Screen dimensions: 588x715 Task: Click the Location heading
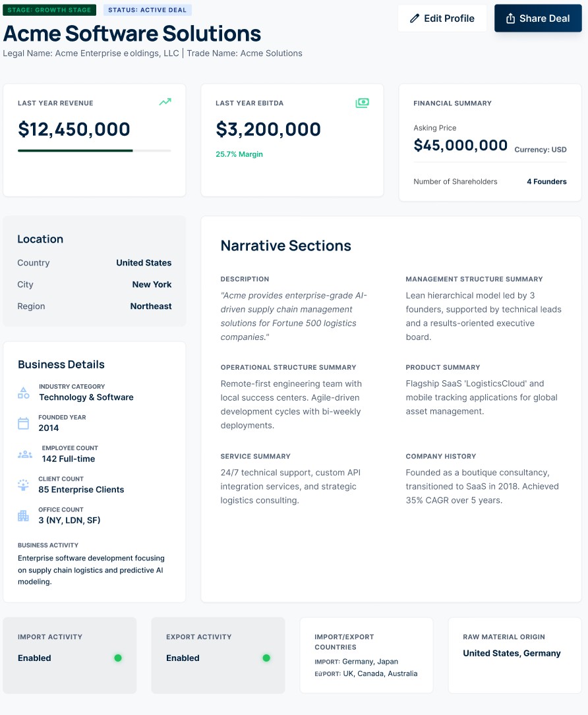[x=40, y=239]
